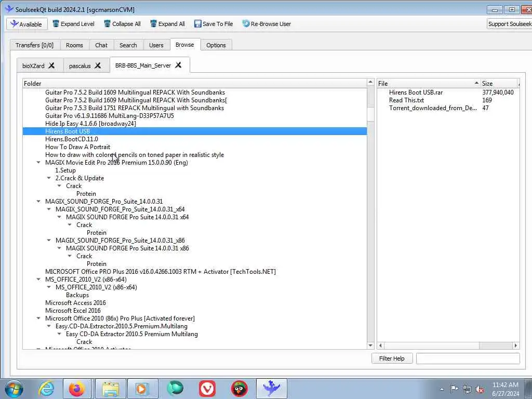Viewport: 532px width, 399px height.
Task: Click the Action Center flag tray icon
Action: pyautogui.click(x=454, y=389)
